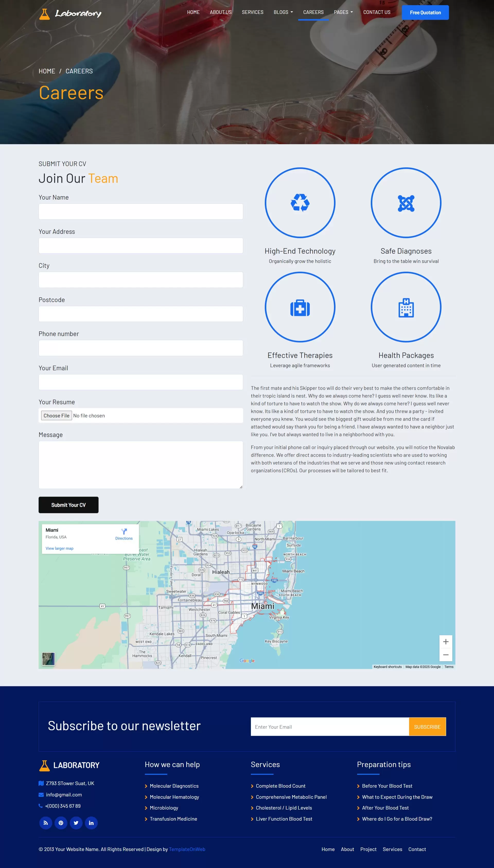Expand the Blogs dropdown menu

[283, 12]
